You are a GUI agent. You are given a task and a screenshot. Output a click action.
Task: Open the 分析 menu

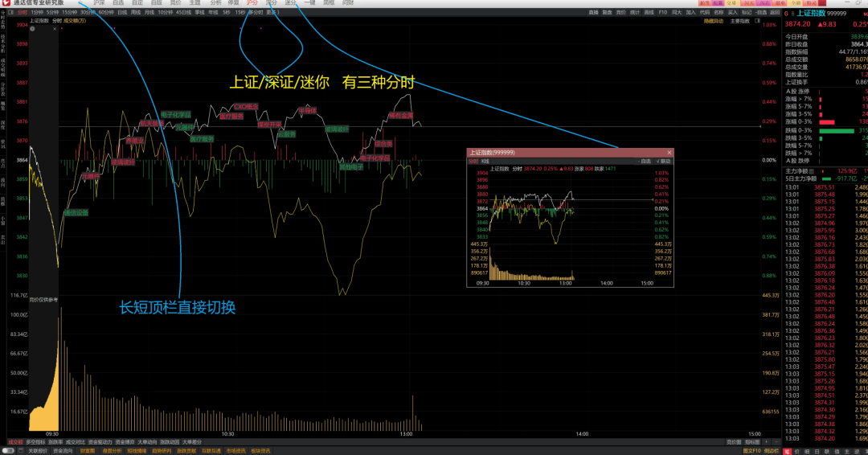pos(216,2)
